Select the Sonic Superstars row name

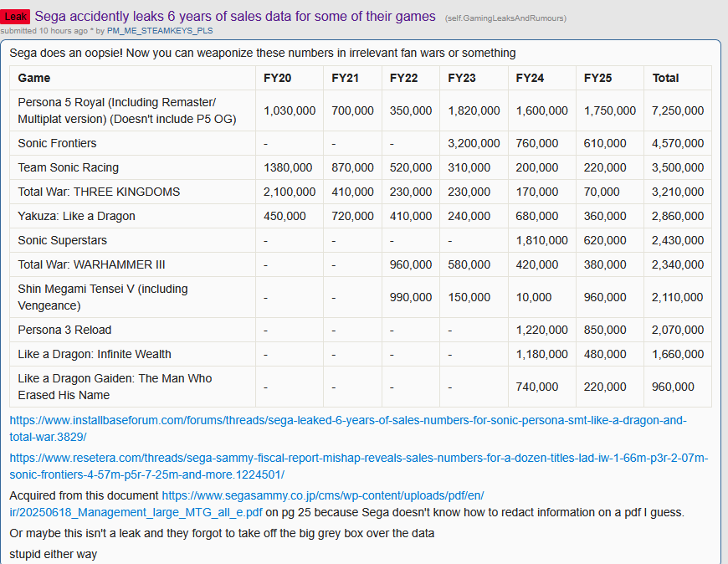[x=62, y=240]
